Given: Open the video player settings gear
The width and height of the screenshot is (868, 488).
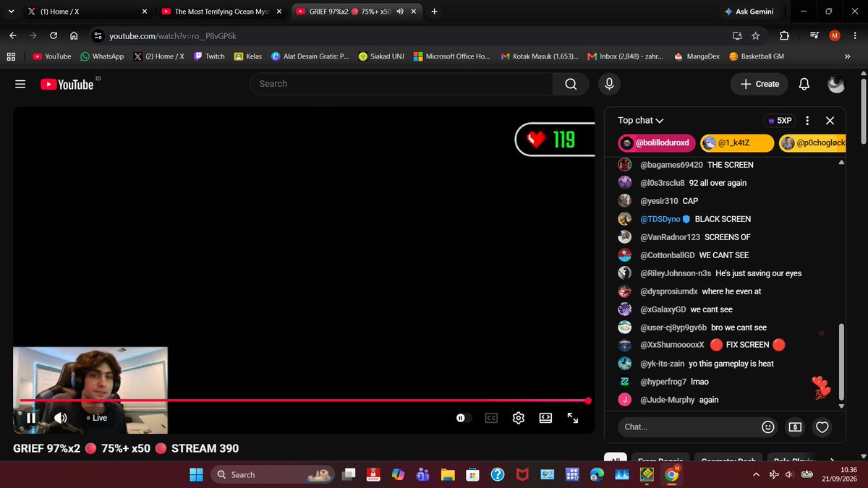Looking at the screenshot, I should pos(518,417).
